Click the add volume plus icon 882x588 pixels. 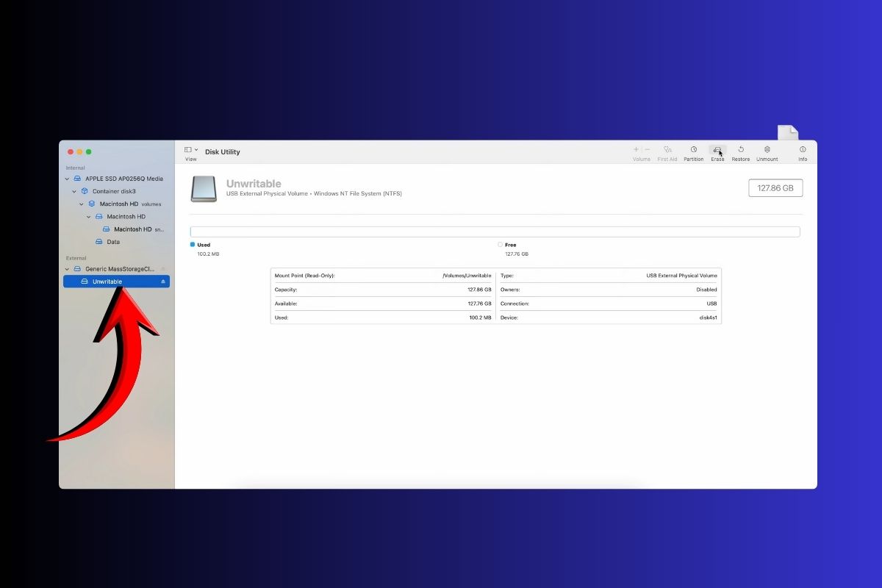coord(636,149)
